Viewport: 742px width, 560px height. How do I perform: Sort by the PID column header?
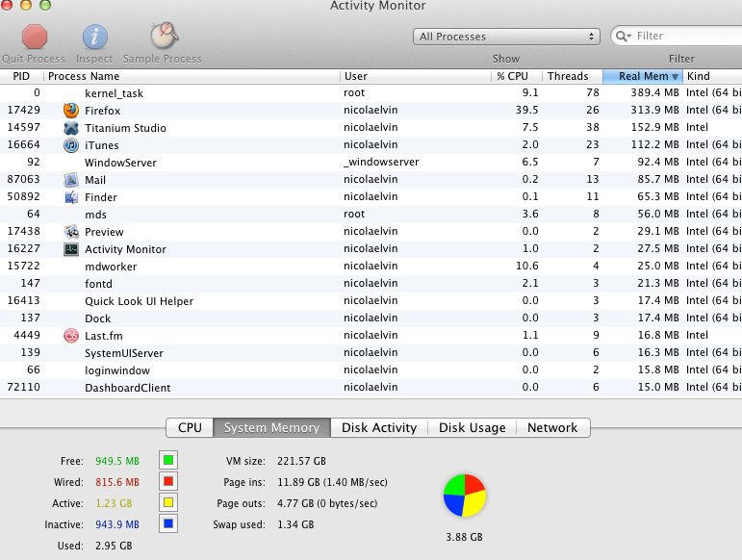(x=21, y=76)
